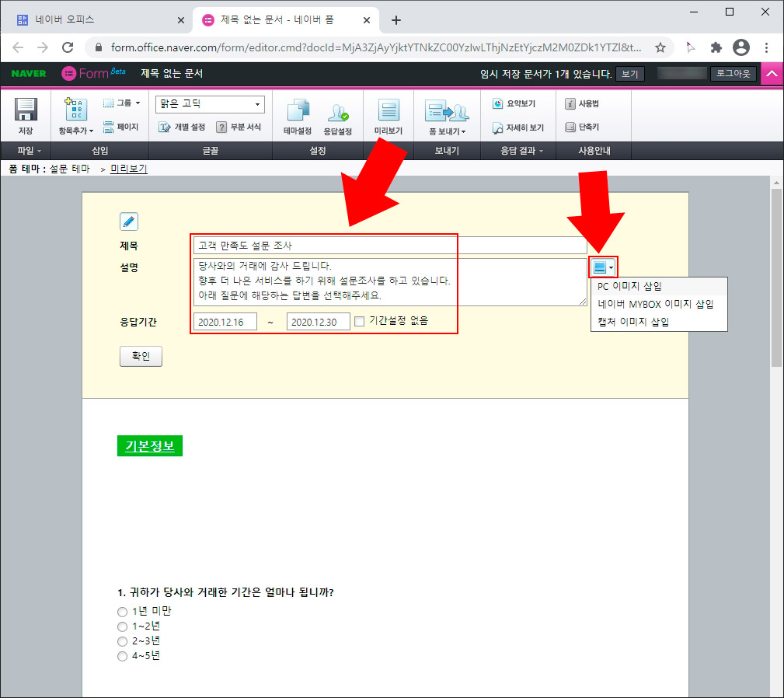Viewport: 784px width, 698px height.
Task: Choose the 2~3년 radio option
Action: [122, 641]
